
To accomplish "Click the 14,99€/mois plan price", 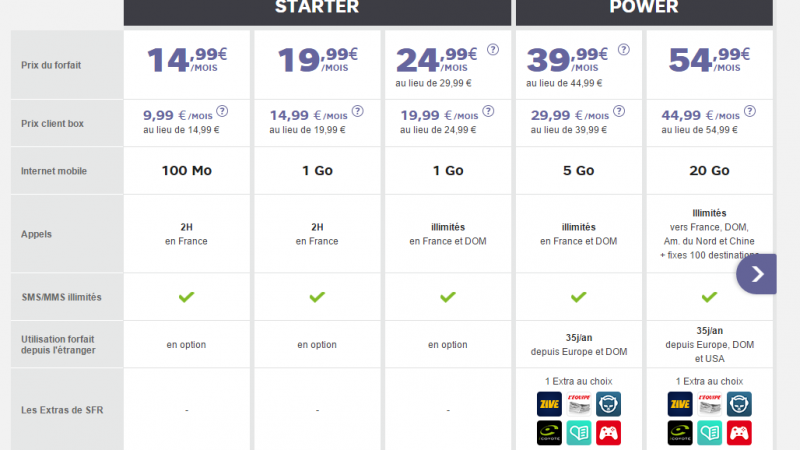I will coord(186,58).
